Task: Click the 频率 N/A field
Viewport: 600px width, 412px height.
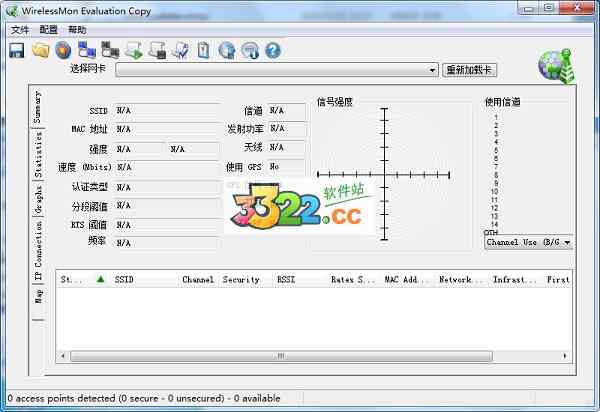Action: coord(167,243)
